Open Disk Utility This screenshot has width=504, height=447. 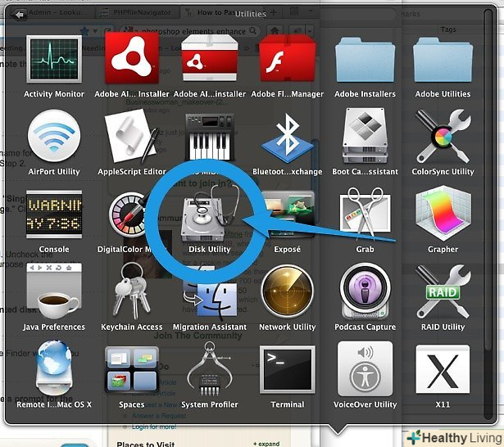[210, 213]
